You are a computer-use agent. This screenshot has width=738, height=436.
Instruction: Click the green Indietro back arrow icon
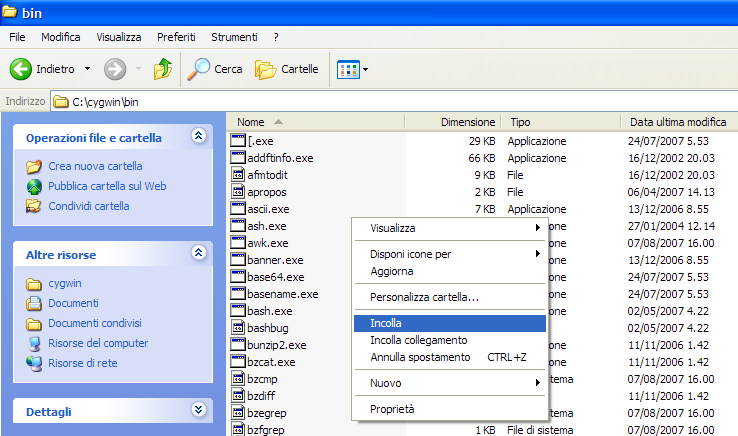coord(21,69)
